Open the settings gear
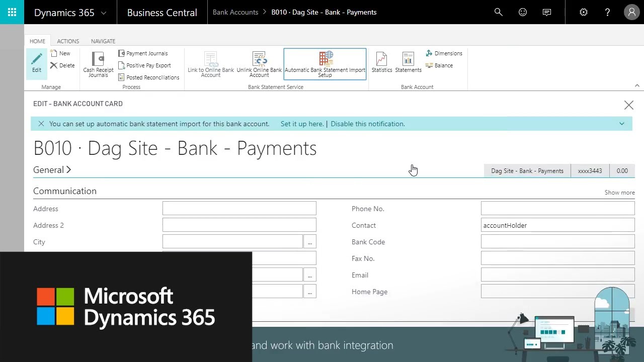The image size is (644, 362). point(584,12)
